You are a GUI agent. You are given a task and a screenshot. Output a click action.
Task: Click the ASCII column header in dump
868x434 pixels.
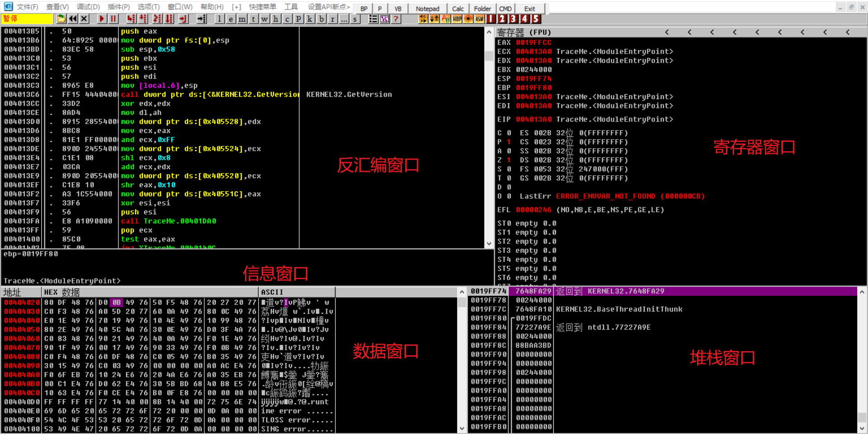pyautogui.click(x=297, y=292)
